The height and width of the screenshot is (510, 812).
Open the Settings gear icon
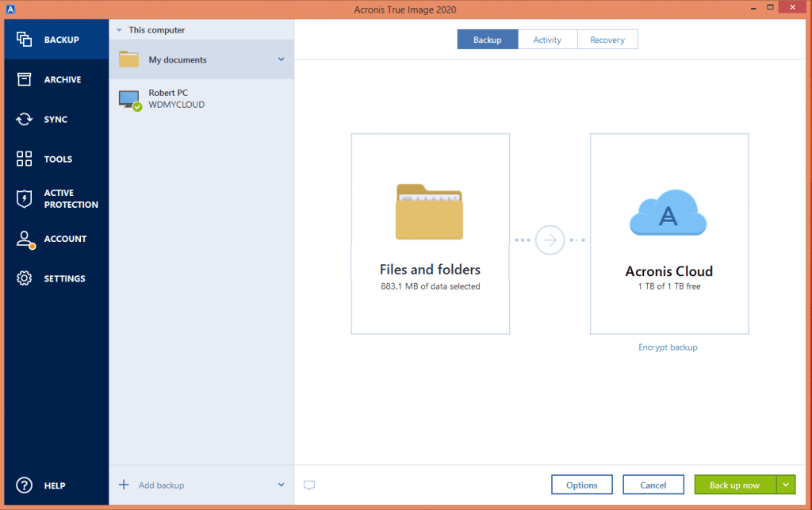pyautogui.click(x=24, y=278)
